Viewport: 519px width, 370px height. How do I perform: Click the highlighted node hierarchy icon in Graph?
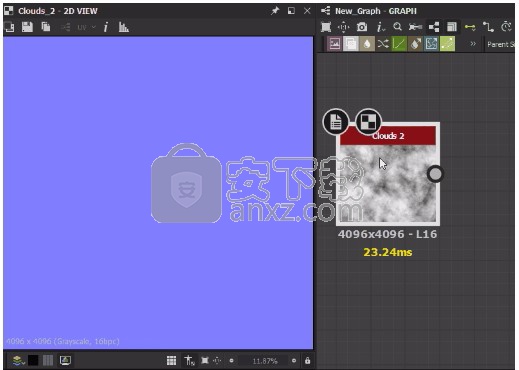tap(434, 27)
